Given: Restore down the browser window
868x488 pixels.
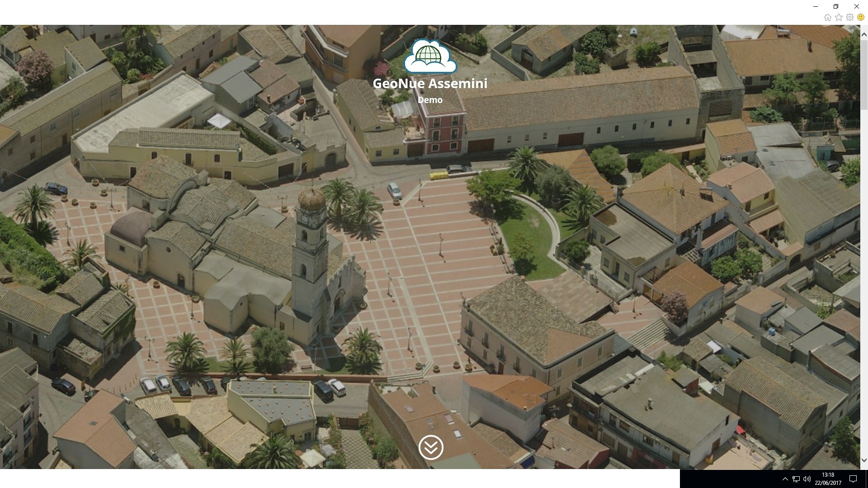Looking at the screenshot, I should [836, 6].
